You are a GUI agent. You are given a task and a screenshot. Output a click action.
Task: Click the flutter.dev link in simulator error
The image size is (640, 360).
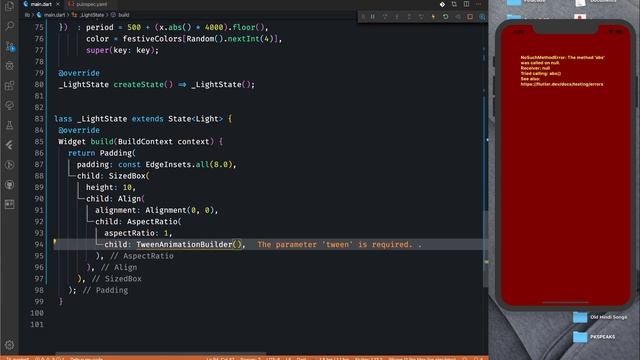click(x=562, y=84)
